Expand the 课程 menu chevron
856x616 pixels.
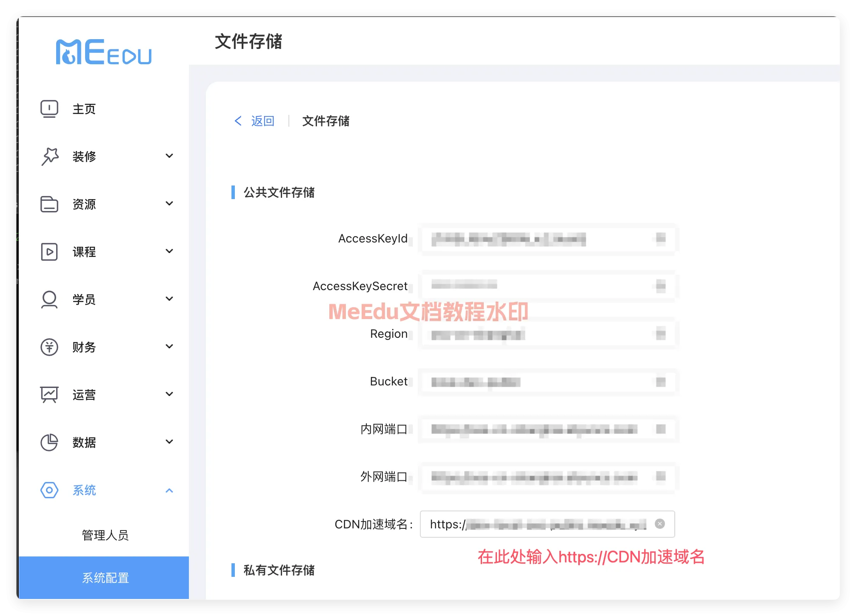169,251
